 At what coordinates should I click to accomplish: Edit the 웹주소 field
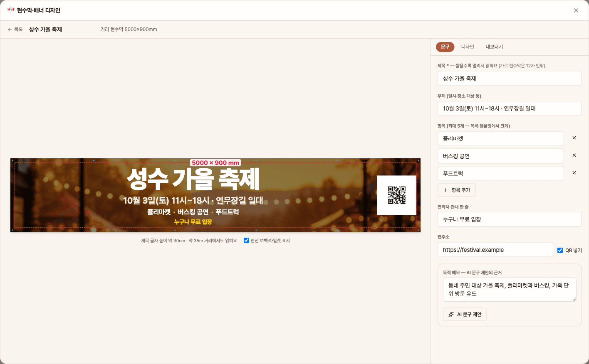coord(496,250)
